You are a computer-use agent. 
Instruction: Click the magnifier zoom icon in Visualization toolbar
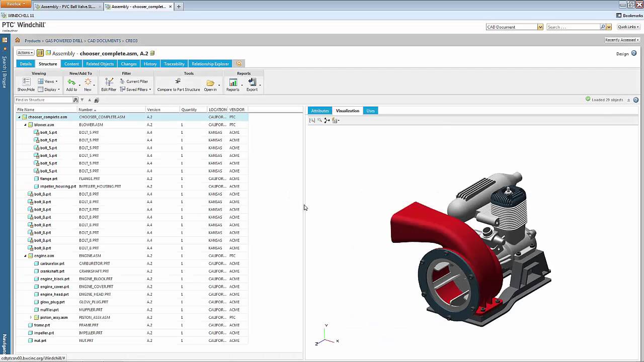[319, 120]
